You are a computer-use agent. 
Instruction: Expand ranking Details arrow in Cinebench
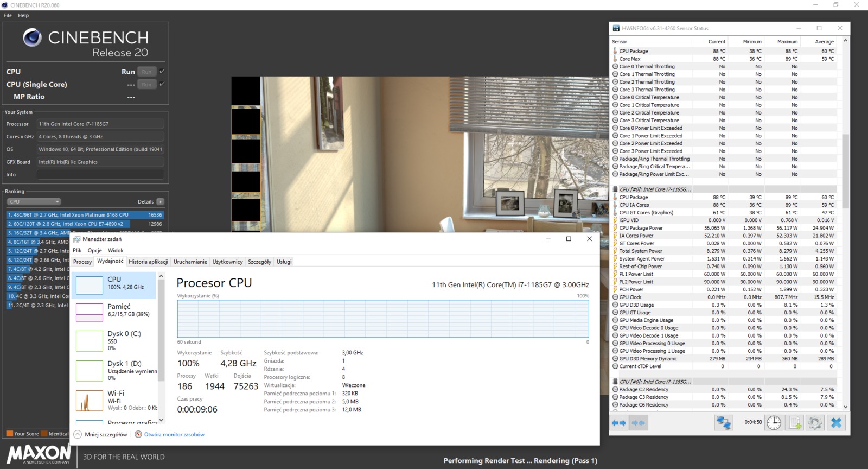pyautogui.click(x=160, y=201)
